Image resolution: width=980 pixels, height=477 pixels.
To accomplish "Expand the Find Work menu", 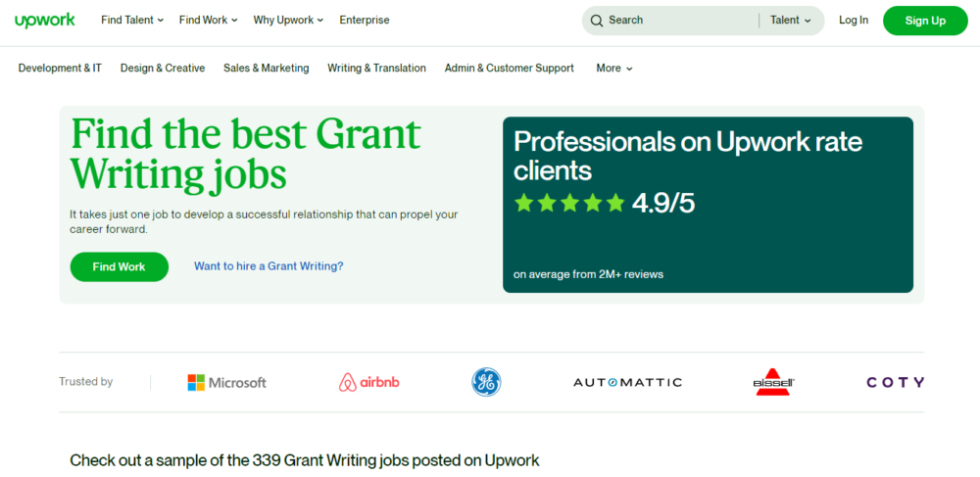I will [x=208, y=20].
